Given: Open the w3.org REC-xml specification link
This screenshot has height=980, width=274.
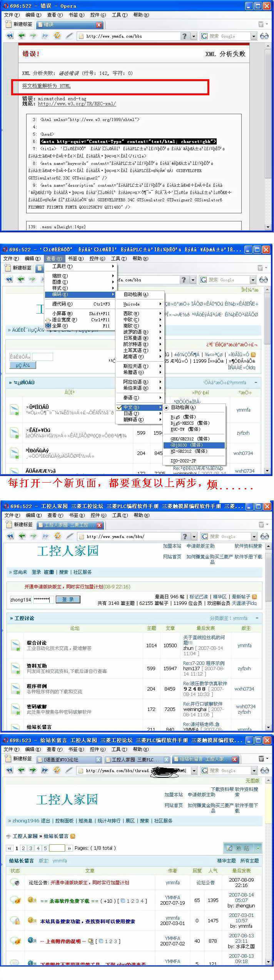Looking at the screenshot, I should click(77, 104).
